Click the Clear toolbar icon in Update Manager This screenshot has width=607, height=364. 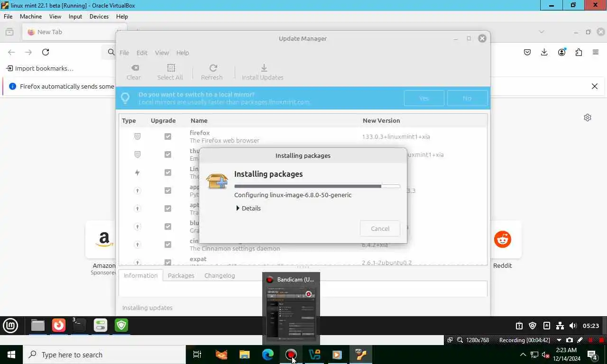134,72
